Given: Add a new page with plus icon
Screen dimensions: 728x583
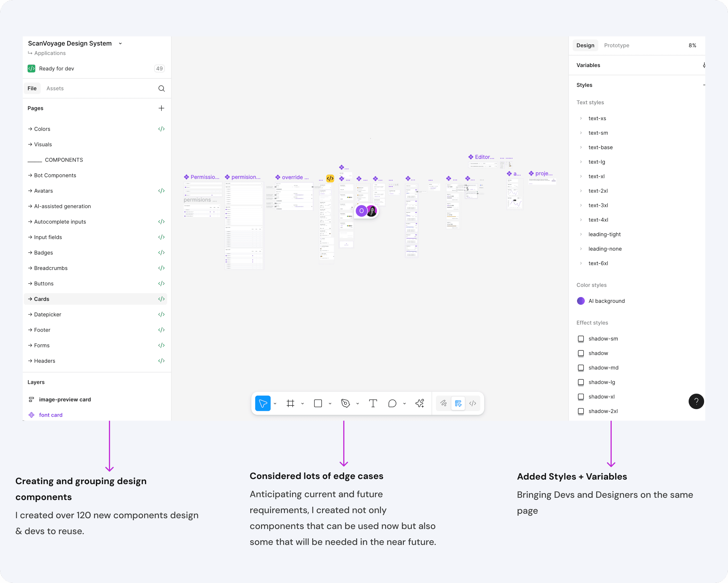Looking at the screenshot, I should click(162, 108).
